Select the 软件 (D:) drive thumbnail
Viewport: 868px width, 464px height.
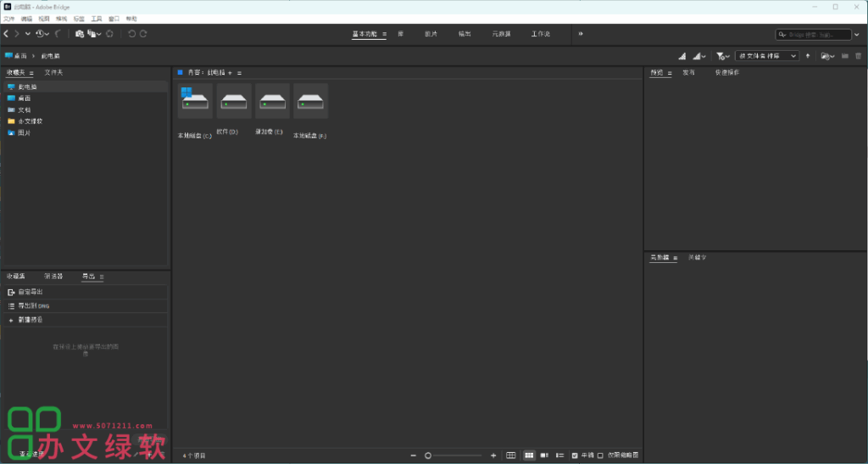(x=234, y=101)
